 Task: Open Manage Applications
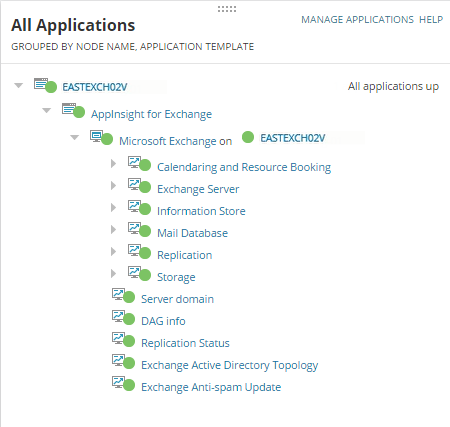point(357,20)
